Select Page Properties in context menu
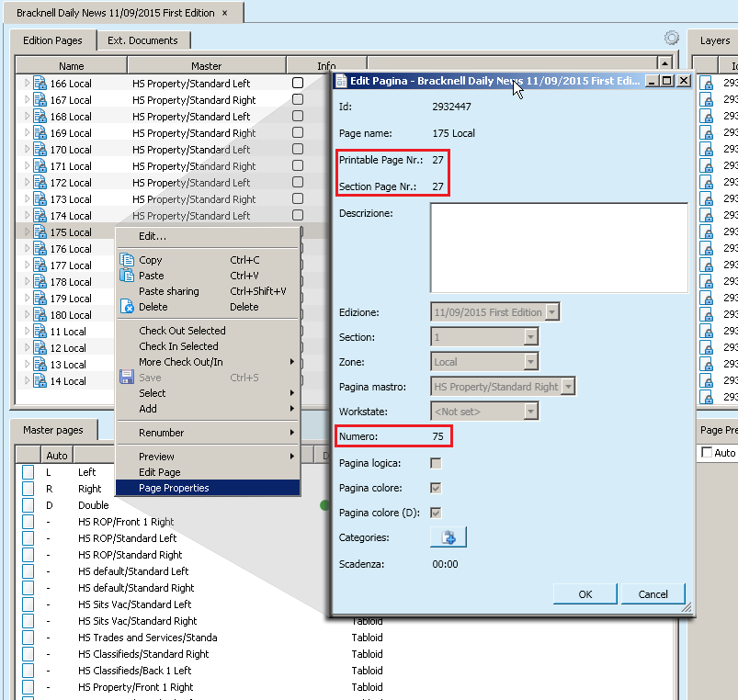The width and height of the screenshot is (738, 700). [208, 488]
